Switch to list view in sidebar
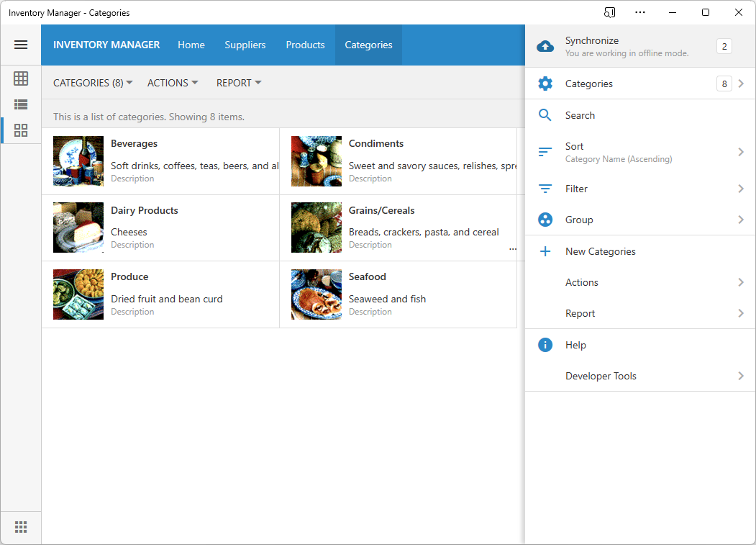This screenshot has height=545, width=756. tap(21, 104)
